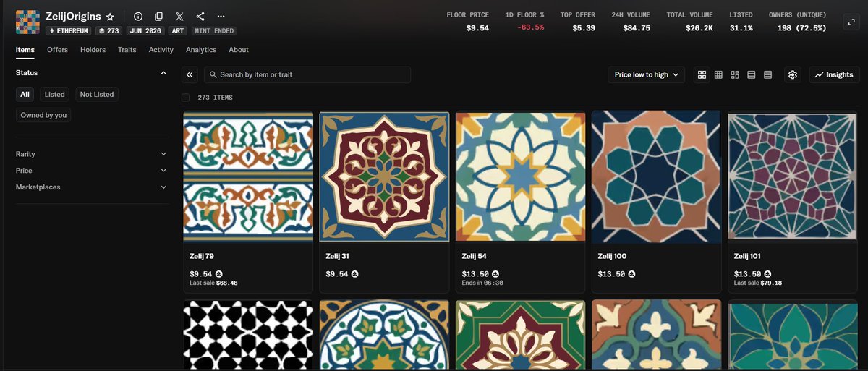Screen dimensions: 868x371
Task: Open the Zelij 101 tile image
Action: click(x=792, y=176)
